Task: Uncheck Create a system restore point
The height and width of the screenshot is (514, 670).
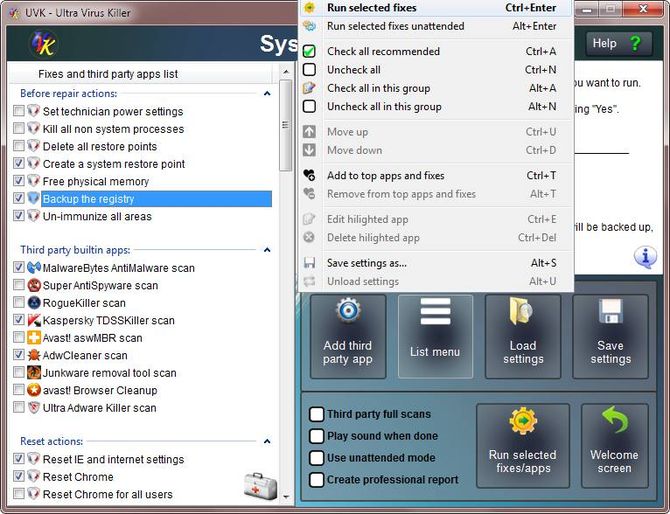Action: (19, 164)
